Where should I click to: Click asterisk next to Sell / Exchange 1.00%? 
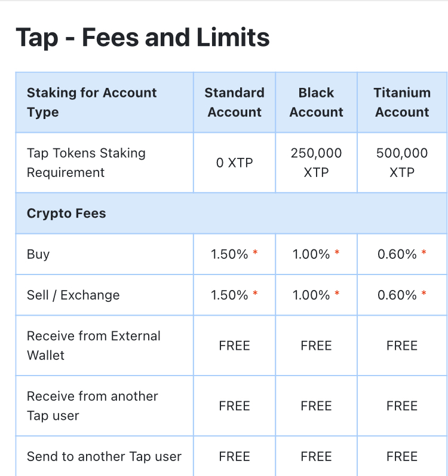click(x=337, y=294)
